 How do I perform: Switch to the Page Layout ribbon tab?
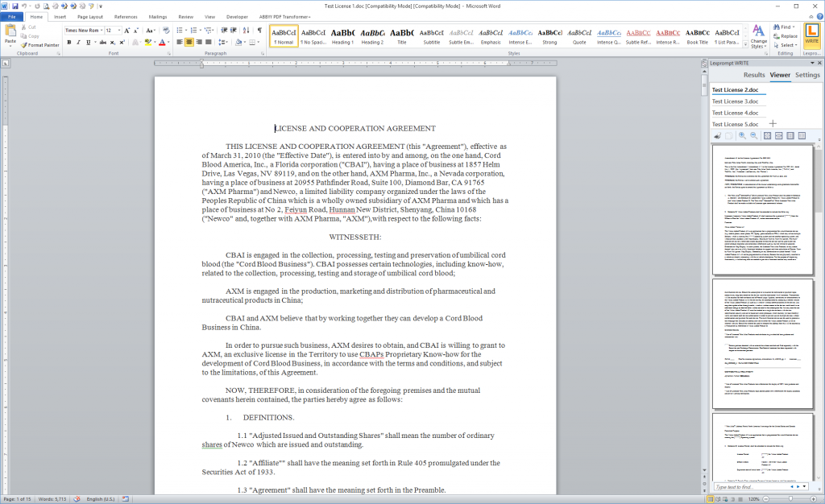[x=90, y=17]
